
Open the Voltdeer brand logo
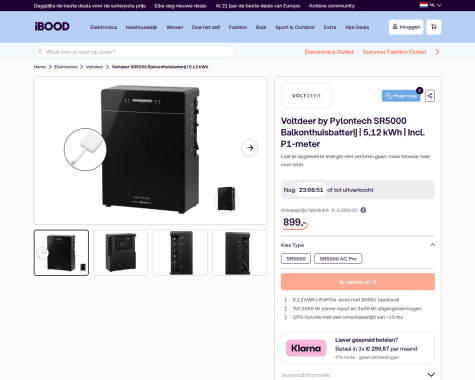306,96
